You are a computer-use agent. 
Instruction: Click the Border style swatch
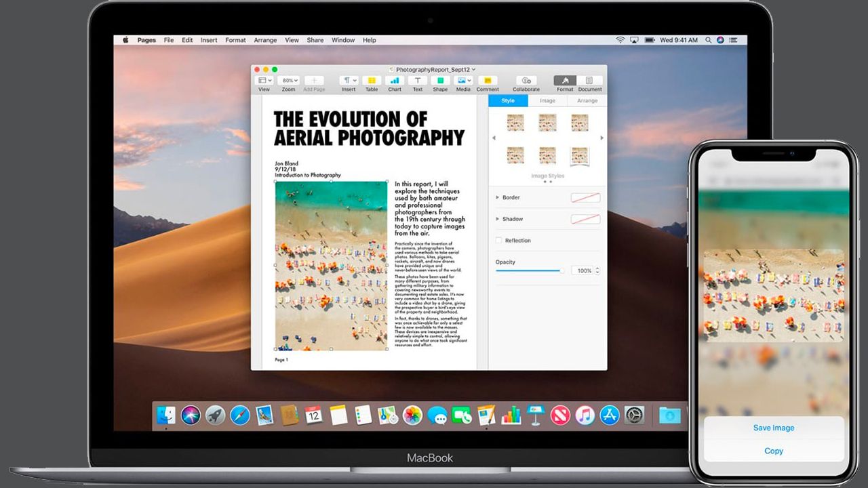585,197
